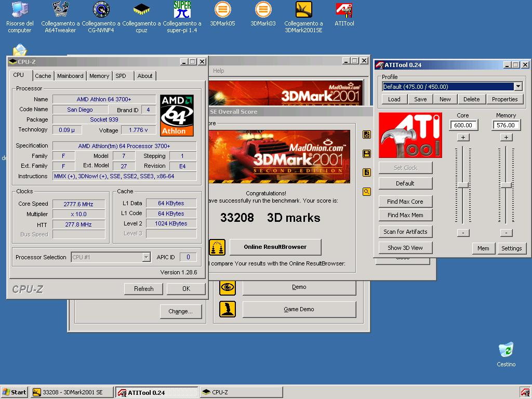The width and height of the screenshot is (532, 399).
Task: Switch to the CPU-Z taskbar button
Action: pos(241,392)
